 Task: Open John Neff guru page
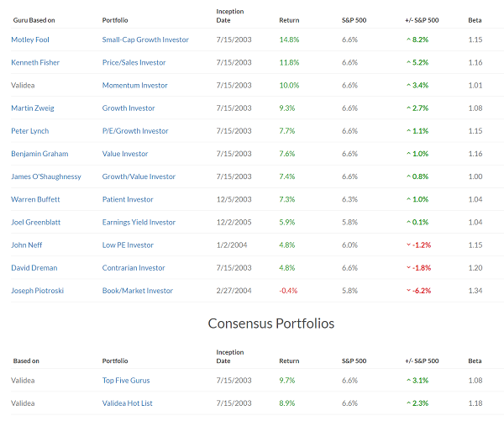click(27, 245)
